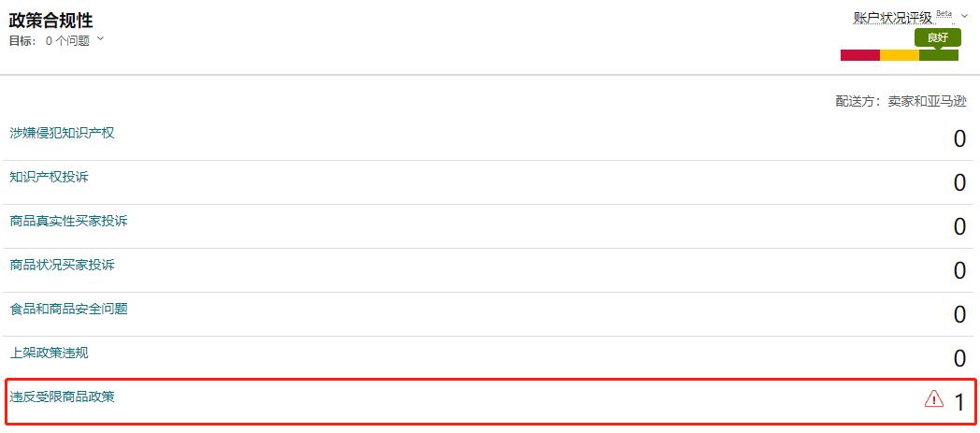This screenshot has width=980, height=433.
Task: Click the yellow segment of rating bar
Action: point(899,55)
